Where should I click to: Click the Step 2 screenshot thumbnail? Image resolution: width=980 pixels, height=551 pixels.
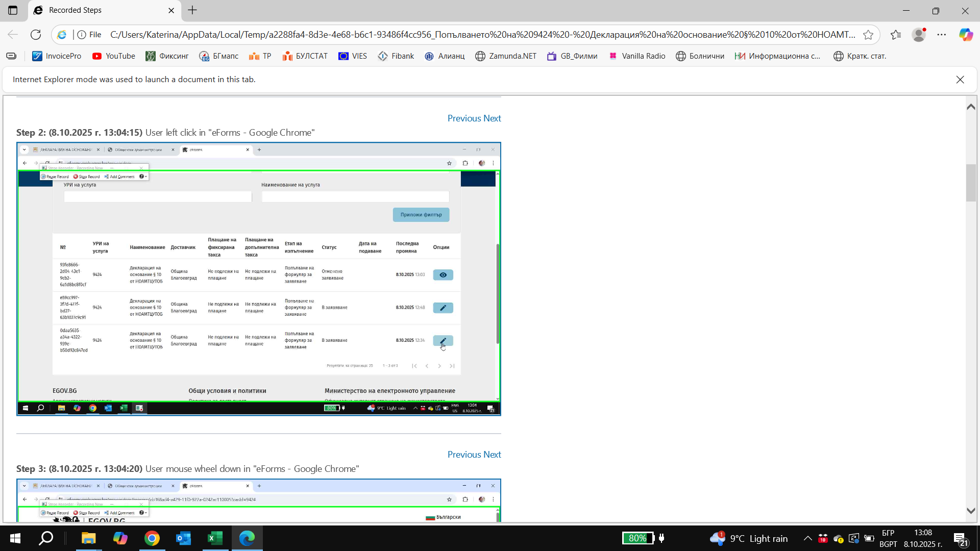tap(258, 279)
